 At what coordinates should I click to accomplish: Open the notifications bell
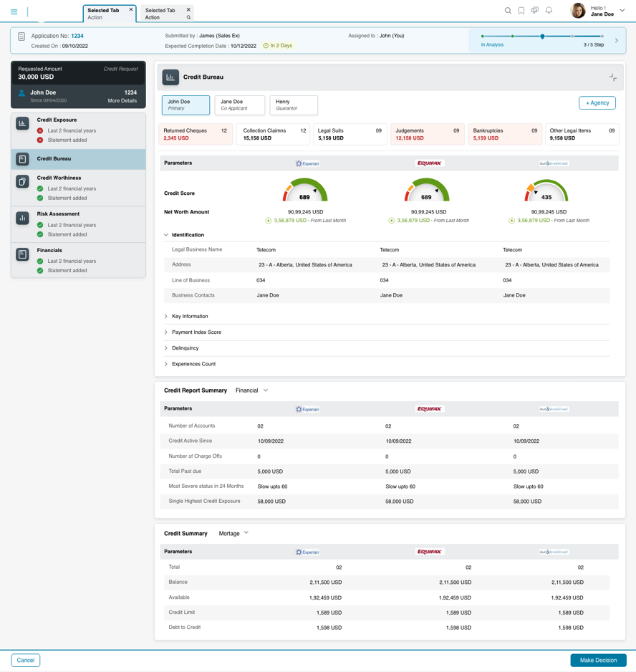click(x=549, y=11)
